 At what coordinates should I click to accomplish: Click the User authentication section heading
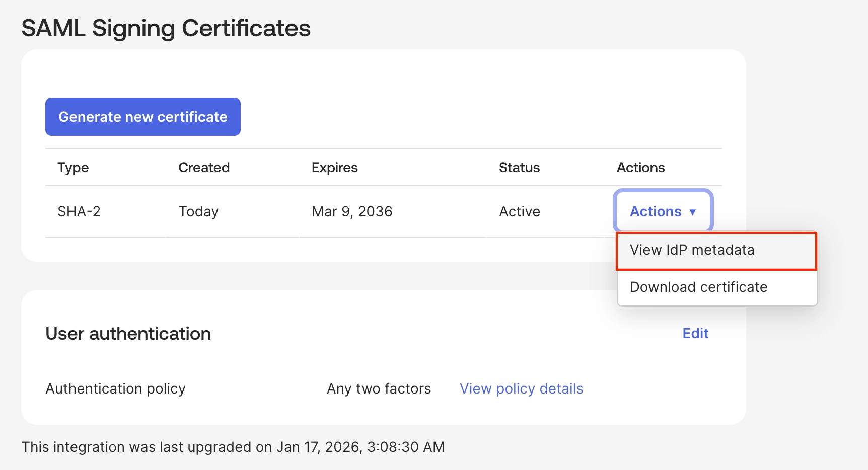[128, 334]
